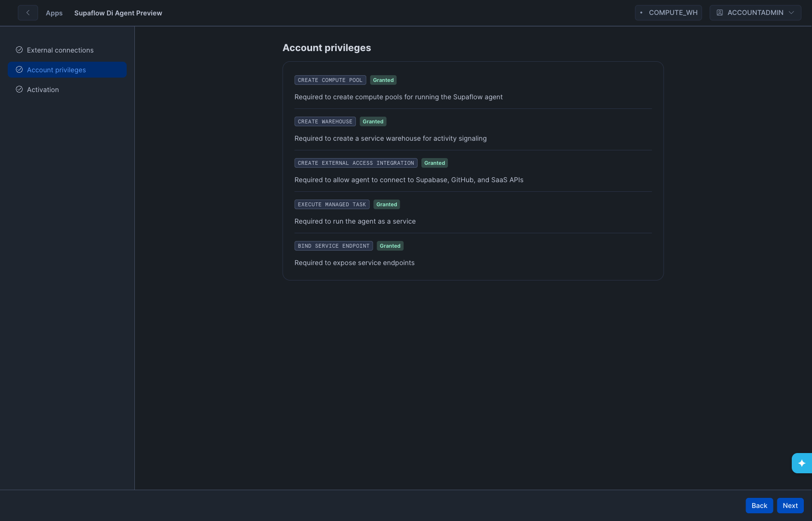Click the ACCOUNTADMIN role user icon
The image size is (812, 521).
point(720,13)
